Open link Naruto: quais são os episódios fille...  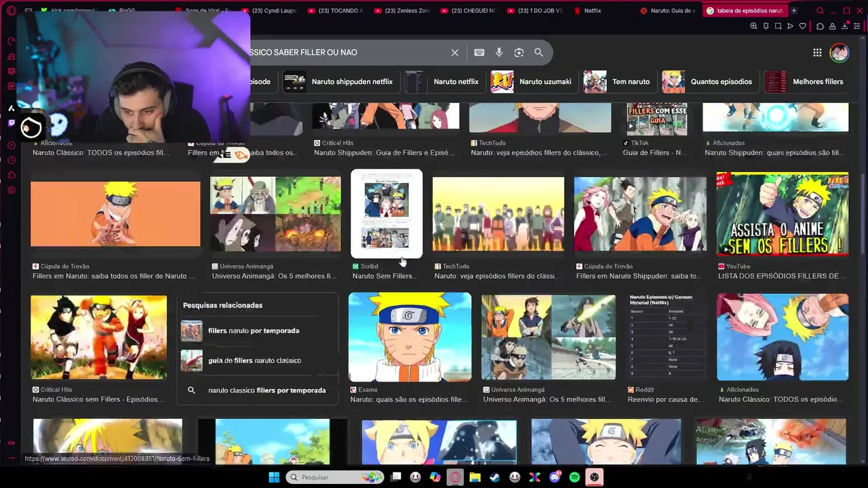[x=409, y=399]
